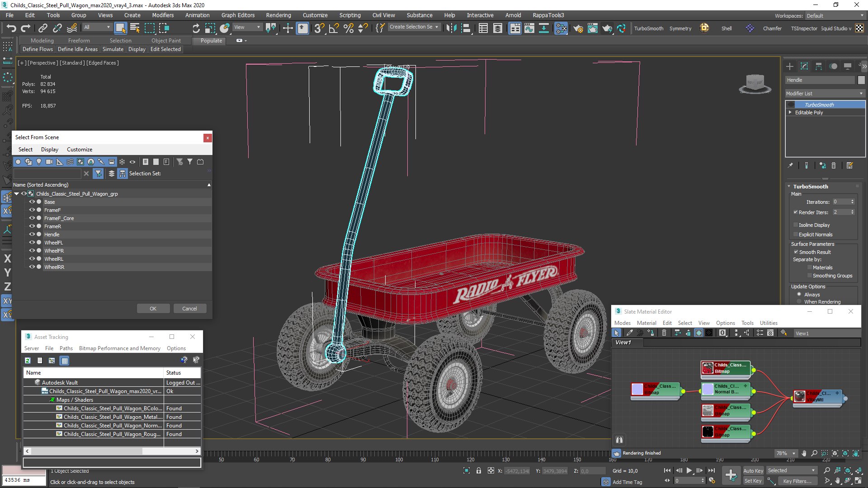Screen dimensions: 868x488
Task: Toggle the Render Iters checkbox
Action: coord(796,212)
